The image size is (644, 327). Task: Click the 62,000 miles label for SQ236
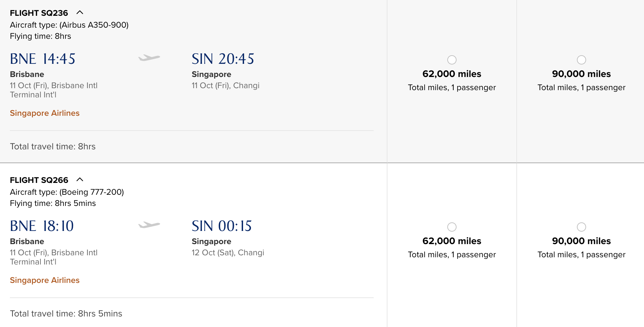[452, 74]
